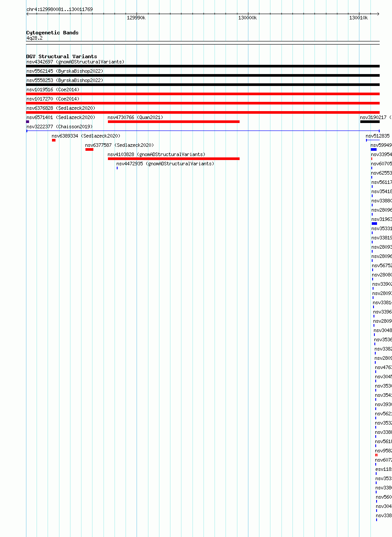Open variant nsv4342697 (gnomADStructuralVariants) label
The height and width of the screenshot is (537, 392).
tap(75, 62)
